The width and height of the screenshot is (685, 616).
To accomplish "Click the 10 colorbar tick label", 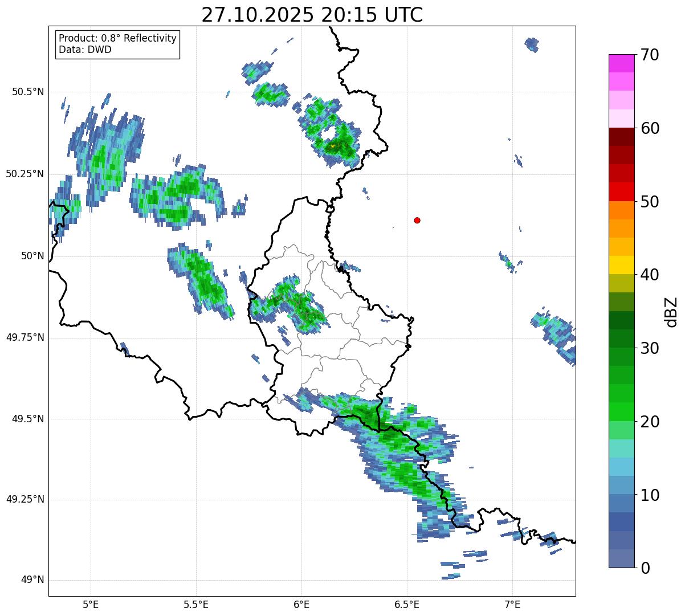I will tap(650, 495).
